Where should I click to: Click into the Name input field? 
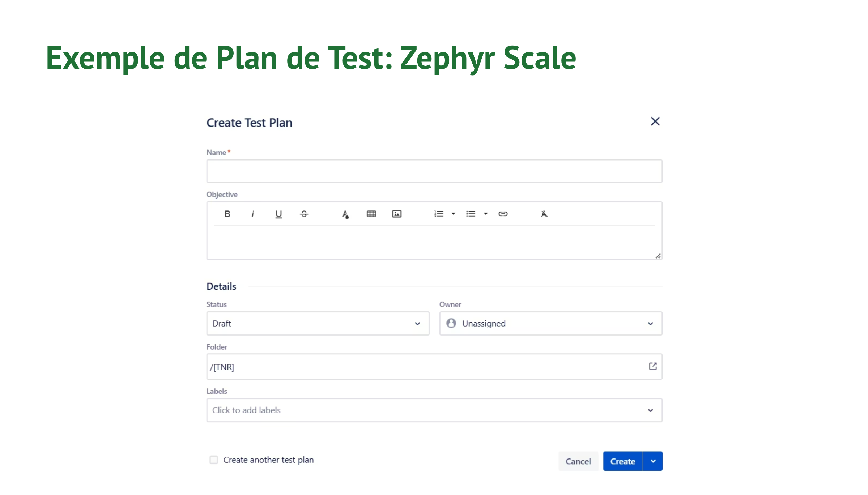pyautogui.click(x=434, y=171)
